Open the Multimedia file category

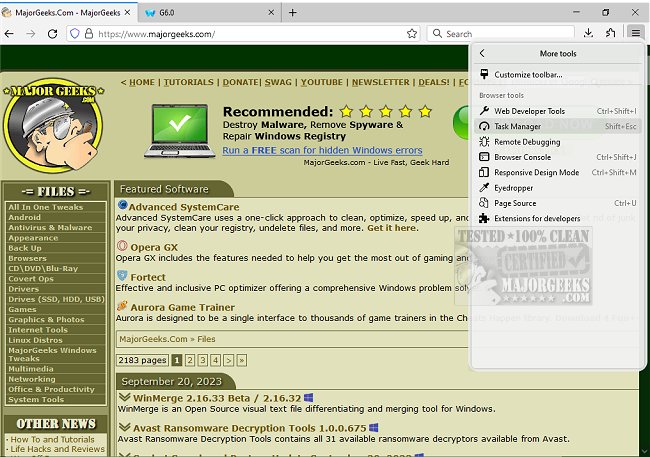(31, 368)
